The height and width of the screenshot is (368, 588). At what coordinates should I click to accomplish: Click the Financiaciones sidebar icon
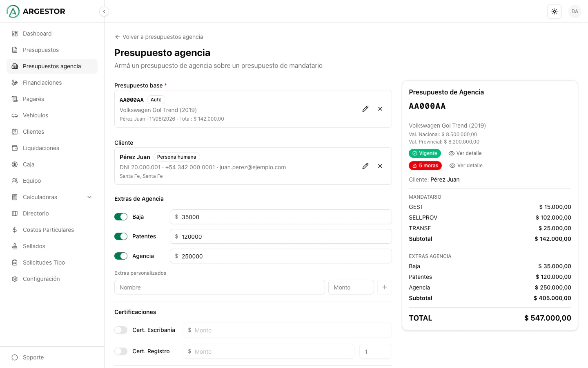[15, 83]
